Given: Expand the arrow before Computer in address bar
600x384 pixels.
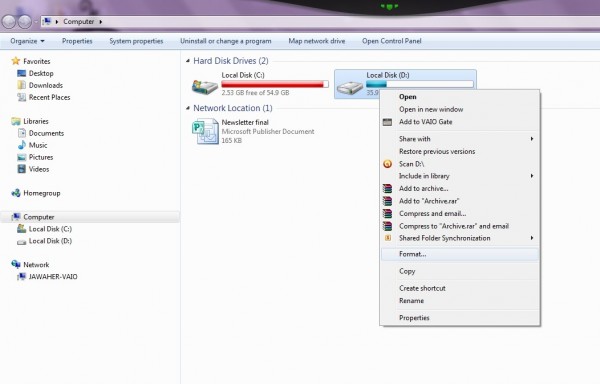Looking at the screenshot, I should (x=57, y=22).
